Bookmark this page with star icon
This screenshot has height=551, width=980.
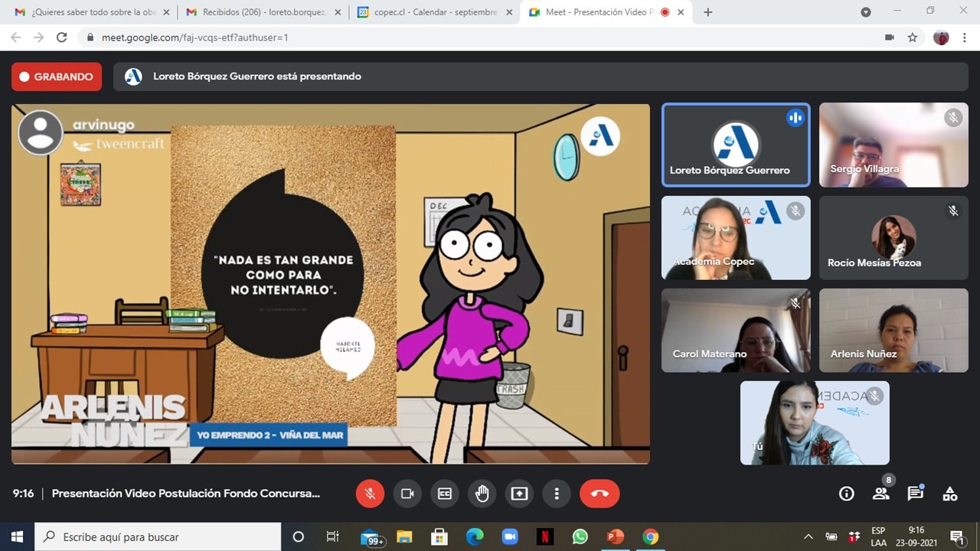point(912,37)
